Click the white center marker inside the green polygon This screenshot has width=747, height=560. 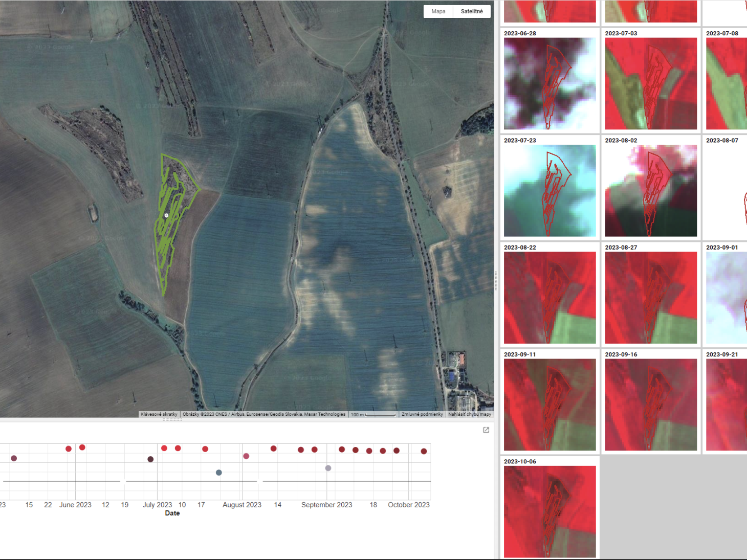[166, 215]
